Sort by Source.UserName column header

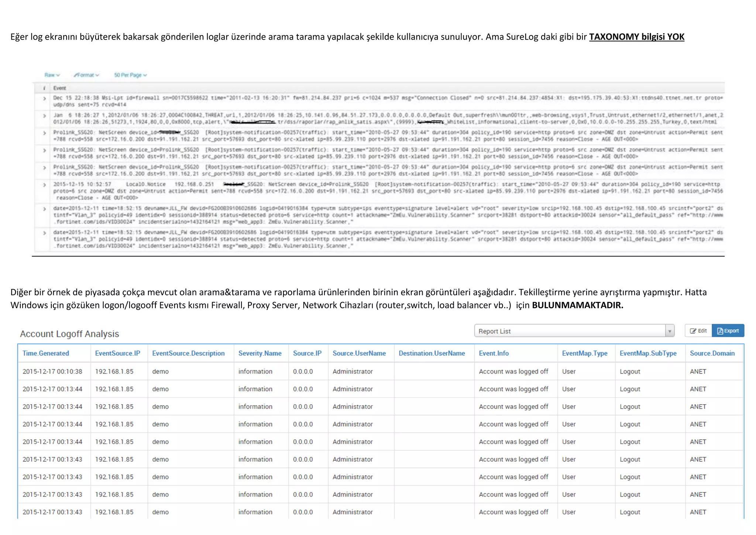click(x=359, y=353)
